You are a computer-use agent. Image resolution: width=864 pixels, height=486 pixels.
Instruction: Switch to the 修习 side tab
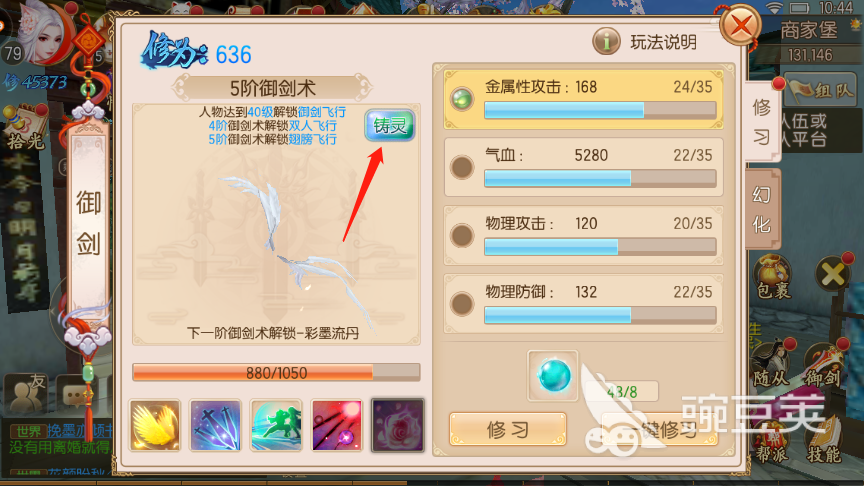tap(762, 121)
